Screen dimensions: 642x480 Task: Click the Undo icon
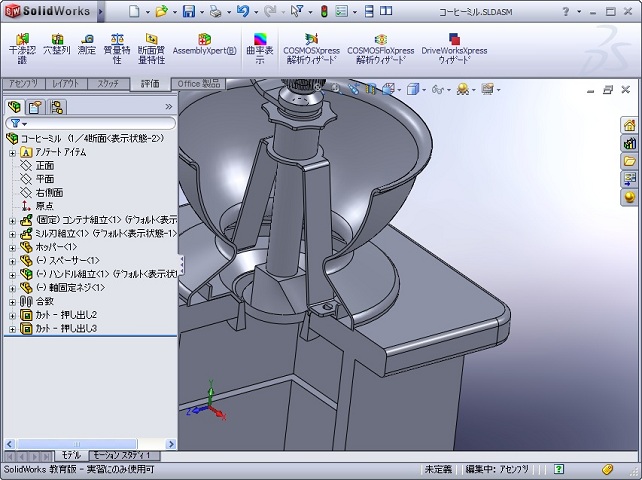pyautogui.click(x=243, y=11)
